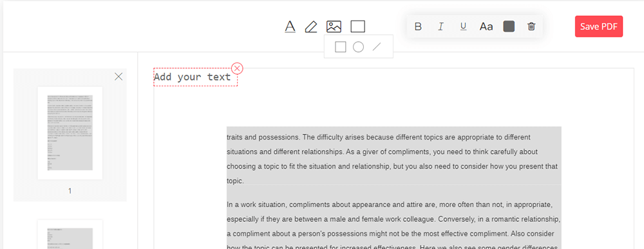This screenshot has width=644, height=249.
Task: Click the paragraph starting with 'In a work situation'
Action: [x=394, y=226]
